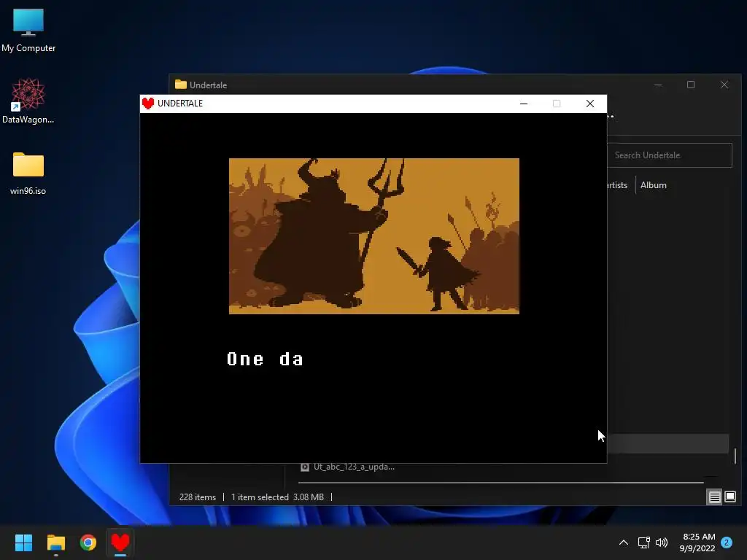Click the Contributing artists column header
The image size is (747, 560).
click(x=617, y=185)
